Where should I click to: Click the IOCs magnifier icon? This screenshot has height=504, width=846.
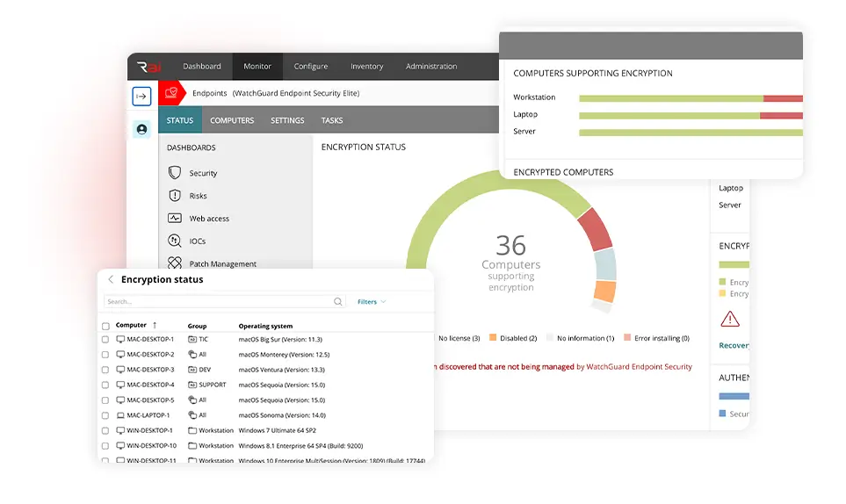175,241
